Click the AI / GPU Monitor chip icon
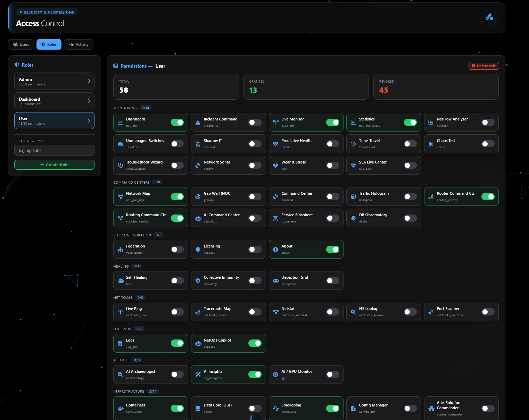Image resolution: width=529 pixels, height=420 pixels. [275, 375]
